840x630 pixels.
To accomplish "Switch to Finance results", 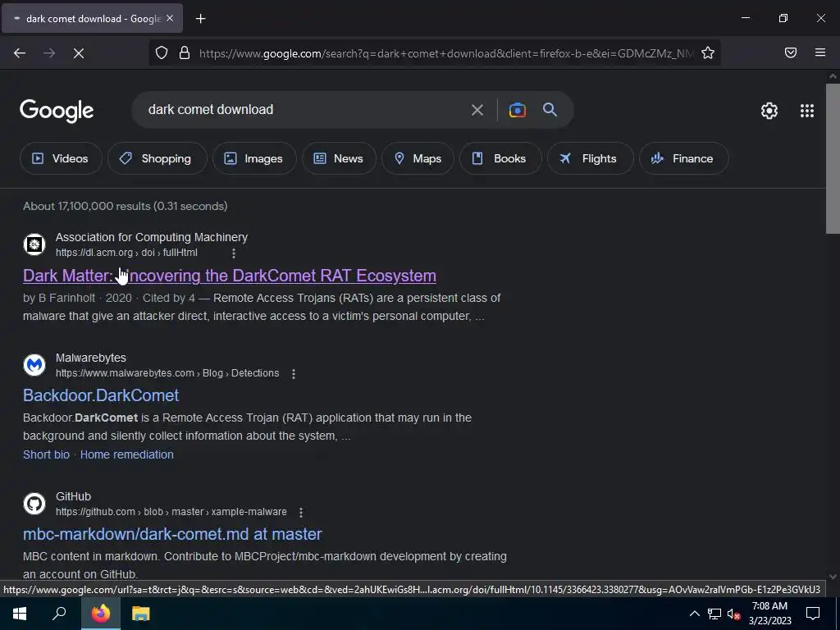I will 683,158.
